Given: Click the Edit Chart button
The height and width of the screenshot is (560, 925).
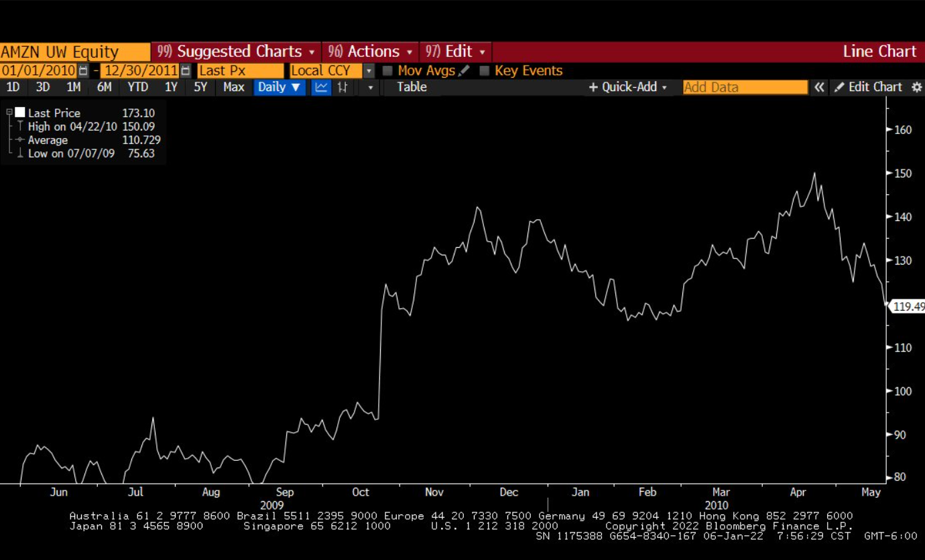Looking at the screenshot, I should [869, 87].
